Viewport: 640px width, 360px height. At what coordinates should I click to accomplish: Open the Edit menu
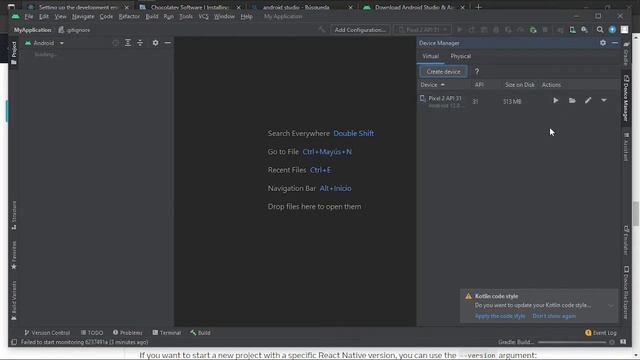tap(44, 17)
